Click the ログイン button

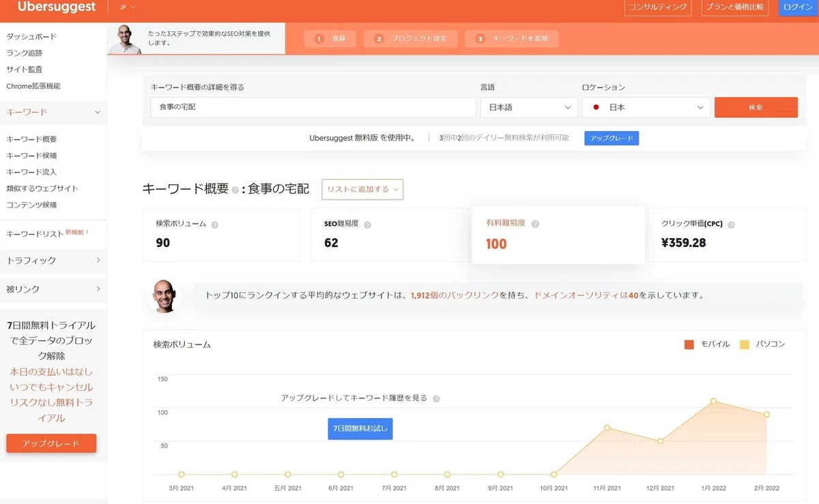tap(798, 7)
